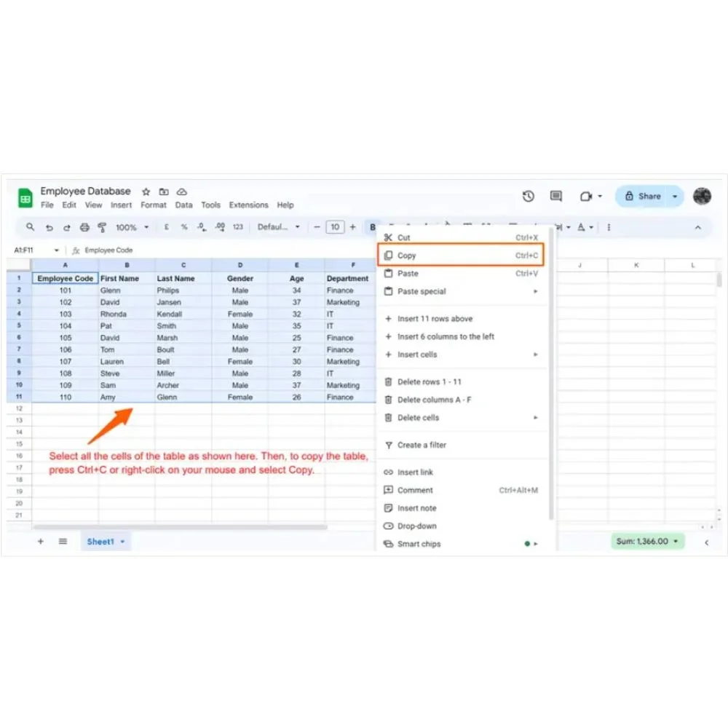Screen dimensions: 728x728
Task: Open the Sum: 1,366.00 dropdown
Action: tap(647, 542)
